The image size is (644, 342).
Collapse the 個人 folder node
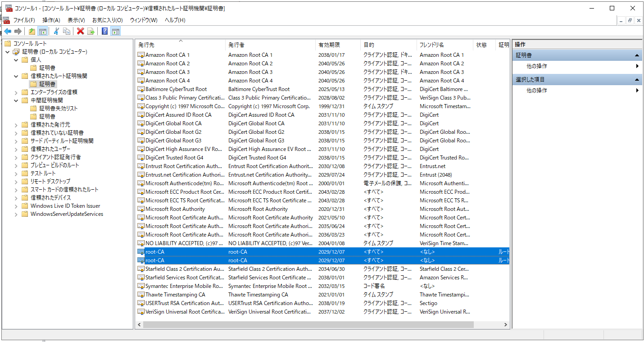point(16,60)
